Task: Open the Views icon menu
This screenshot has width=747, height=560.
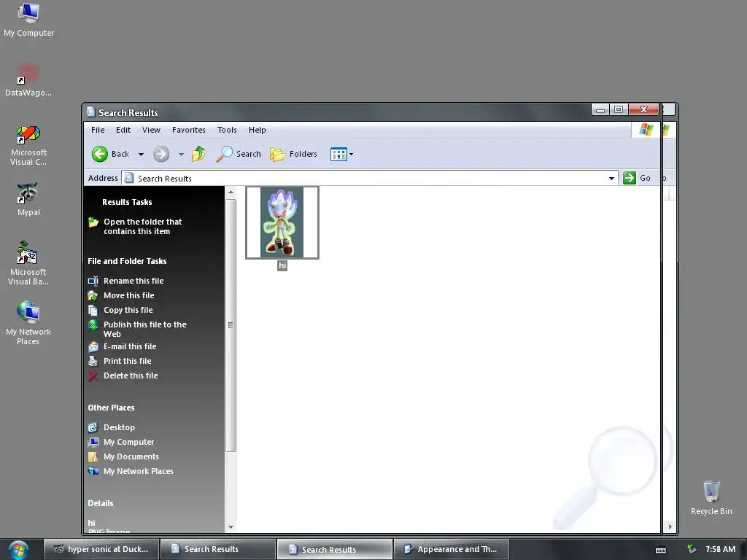Action: pos(338,155)
